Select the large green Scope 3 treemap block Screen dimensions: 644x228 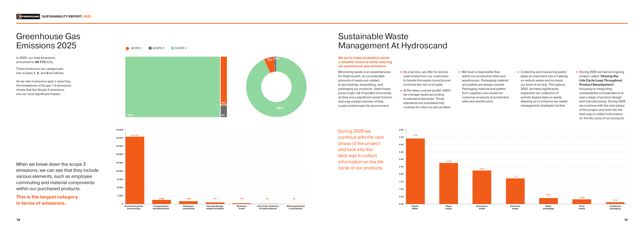(x=173, y=87)
